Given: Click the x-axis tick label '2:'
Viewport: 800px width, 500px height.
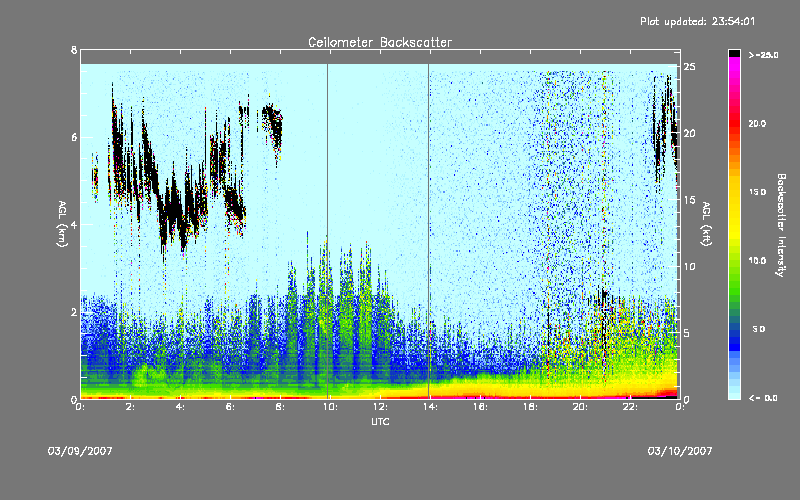Looking at the screenshot, I should [130, 407].
